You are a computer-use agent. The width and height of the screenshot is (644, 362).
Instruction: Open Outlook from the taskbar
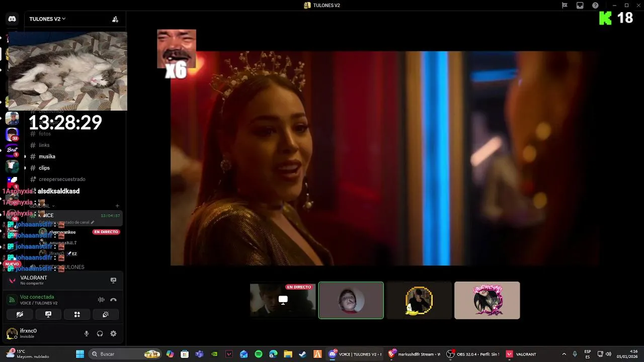coord(244,354)
